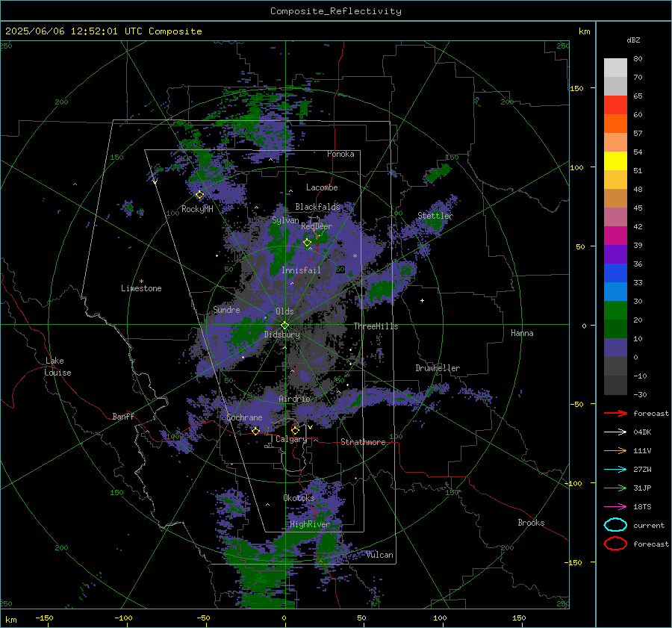Click the cyan current ellipse icon
Image resolution: width=672 pixels, height=628 pixels.
[615, 525]
